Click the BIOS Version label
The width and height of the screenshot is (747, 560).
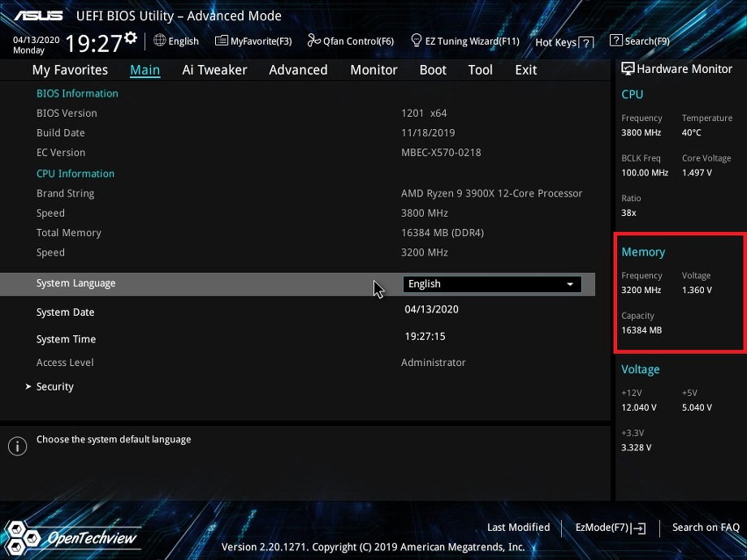point(67,114)
